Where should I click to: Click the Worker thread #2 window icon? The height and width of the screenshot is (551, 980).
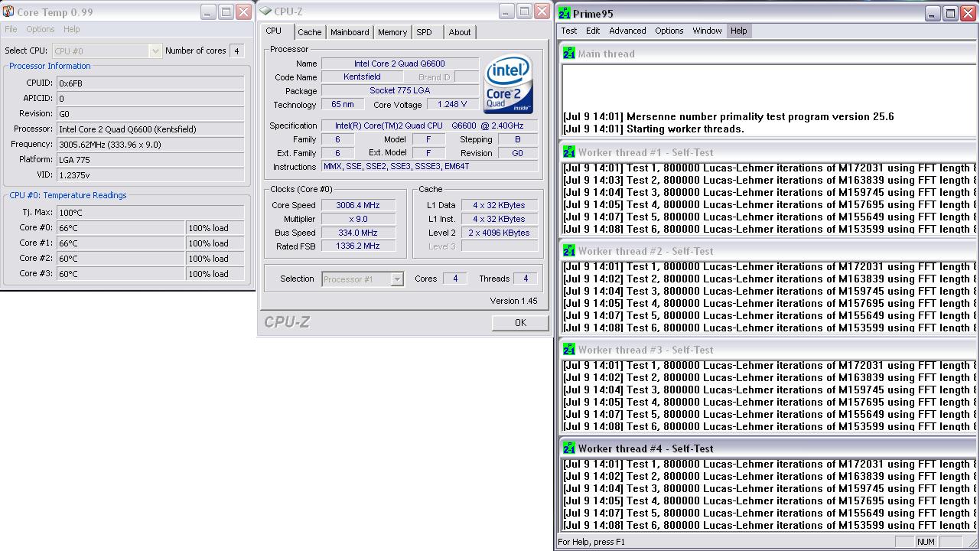point(569,250)
